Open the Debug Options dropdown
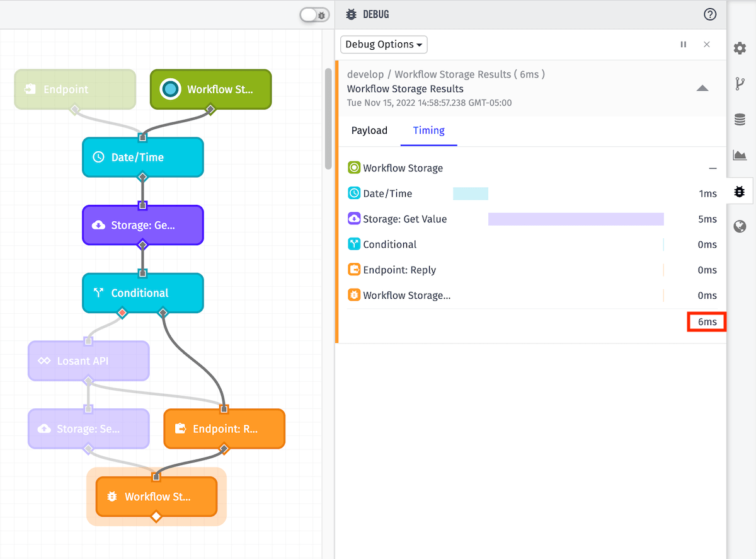Screen dimensions: 756x559 click(383, 44)
